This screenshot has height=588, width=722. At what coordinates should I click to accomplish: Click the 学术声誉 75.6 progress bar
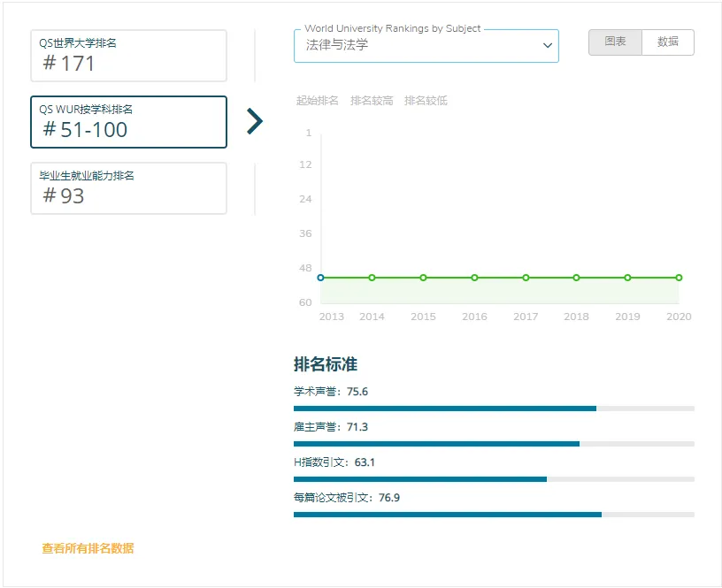(x=494, y=409)
